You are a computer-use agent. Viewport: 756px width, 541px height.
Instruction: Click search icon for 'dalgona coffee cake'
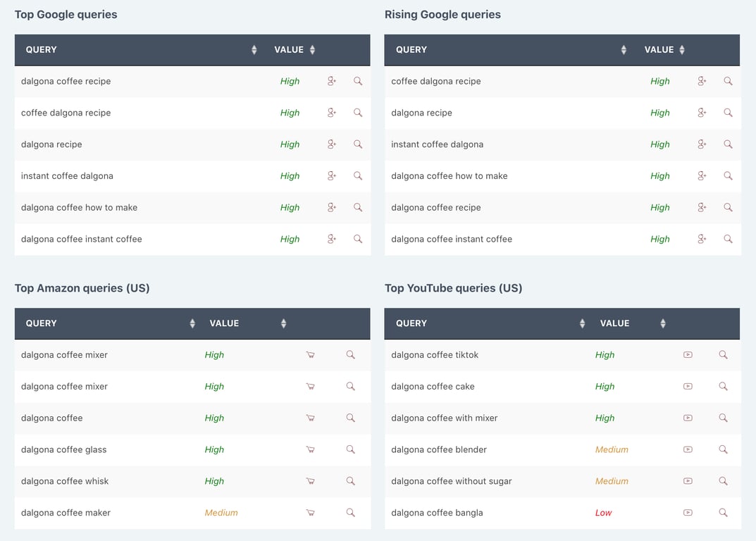click(723, 386)
